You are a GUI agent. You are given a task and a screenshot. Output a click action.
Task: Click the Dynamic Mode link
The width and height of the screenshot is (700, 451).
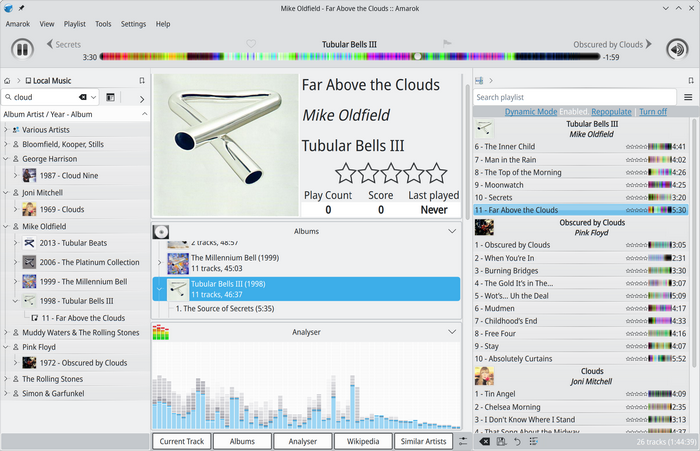click(x=531, y=112)
